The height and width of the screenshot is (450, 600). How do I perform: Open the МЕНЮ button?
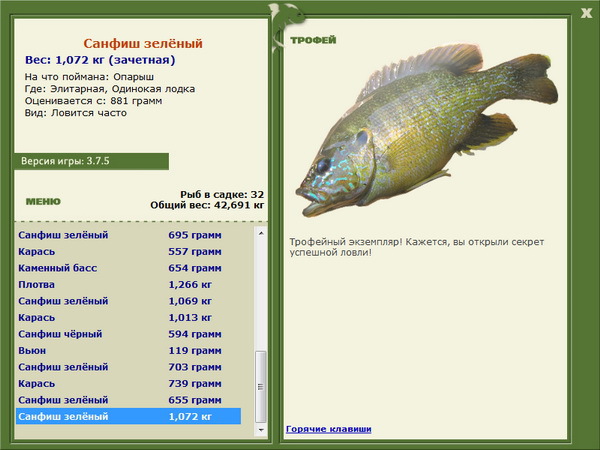tap(43, 202)
